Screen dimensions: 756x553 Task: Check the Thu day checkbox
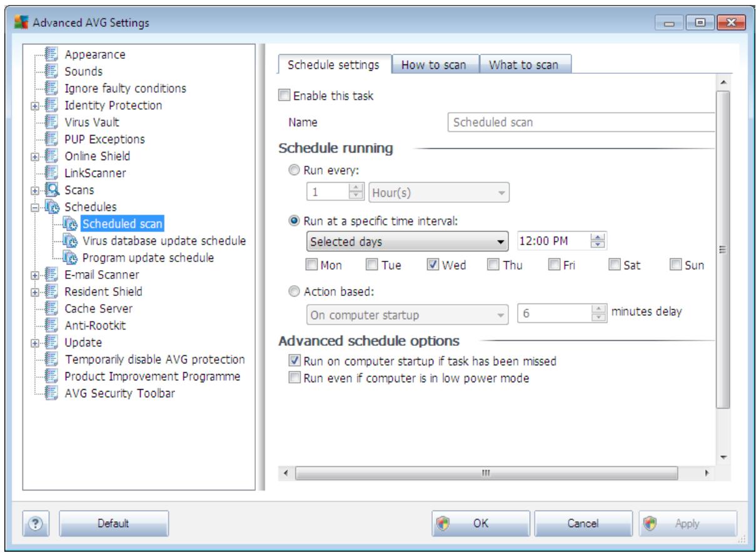(x=493, y=265)
